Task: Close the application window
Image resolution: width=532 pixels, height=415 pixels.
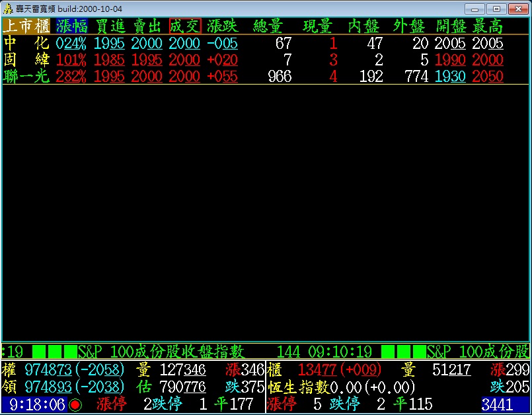Action: tap(517, 9)
